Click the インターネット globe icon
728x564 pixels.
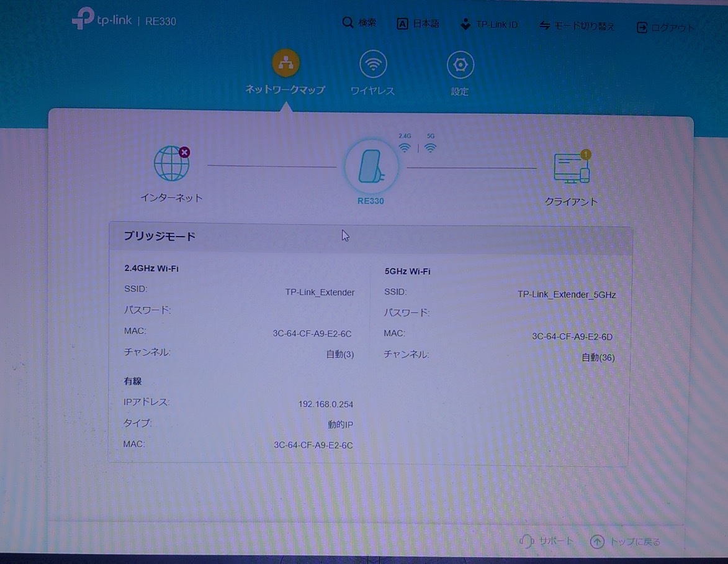tap(171, 163)
